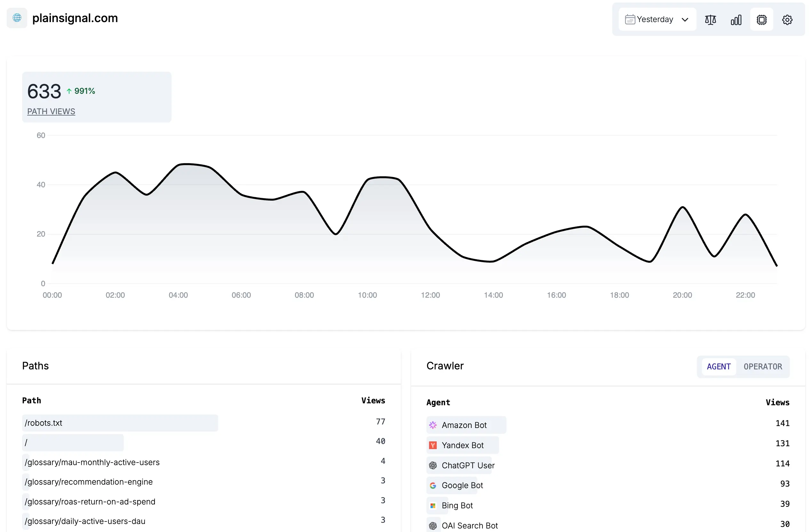The height and width of the screenshot is (532, 812).
Task: Select the Amazon Bot icon
Action: pyautogui.click(x=433, y=425)
